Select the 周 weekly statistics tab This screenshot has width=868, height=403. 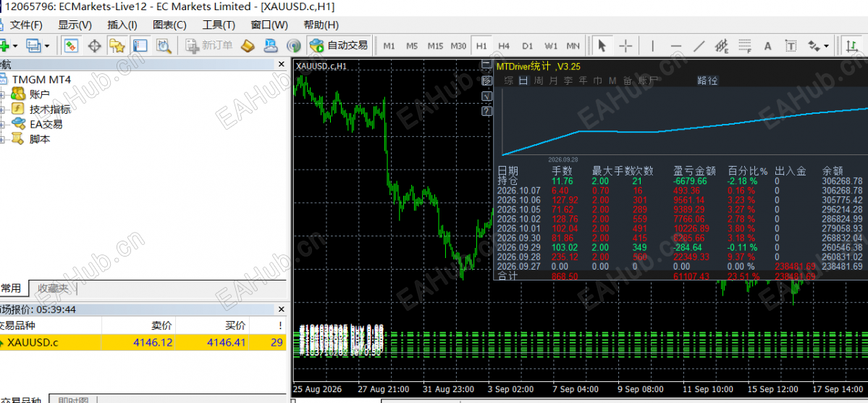click(538, 80)
